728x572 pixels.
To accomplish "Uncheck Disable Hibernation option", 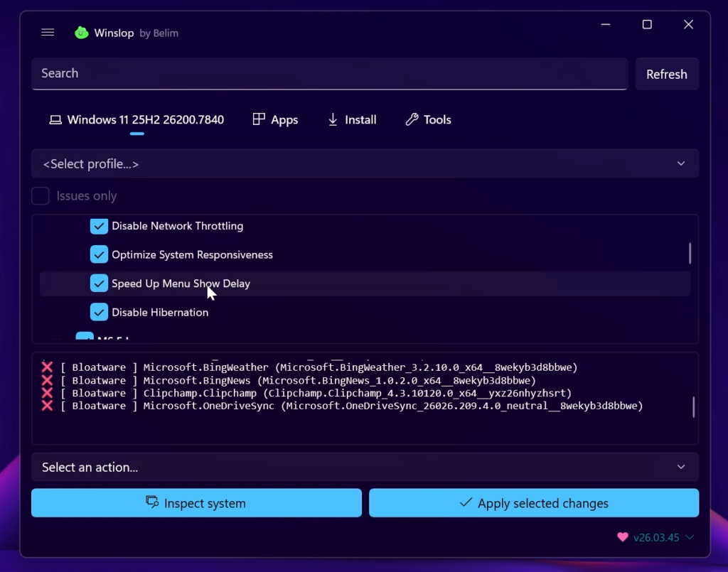I will pos(99,312).
